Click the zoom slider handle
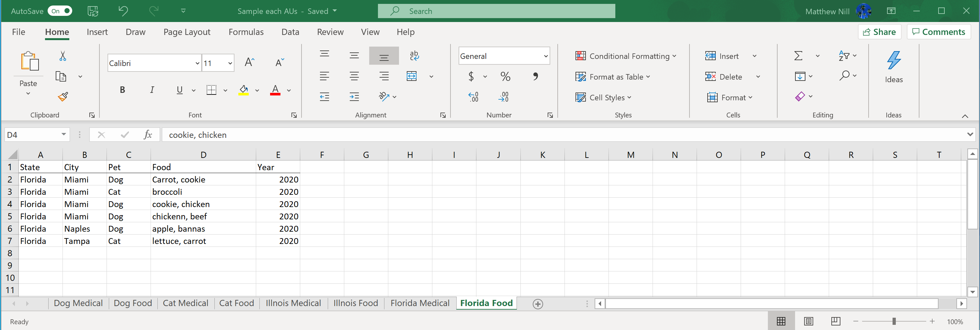 894,321
